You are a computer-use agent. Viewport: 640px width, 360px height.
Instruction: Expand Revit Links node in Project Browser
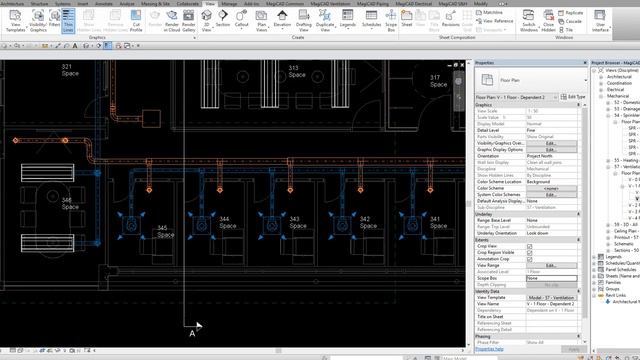594,295
